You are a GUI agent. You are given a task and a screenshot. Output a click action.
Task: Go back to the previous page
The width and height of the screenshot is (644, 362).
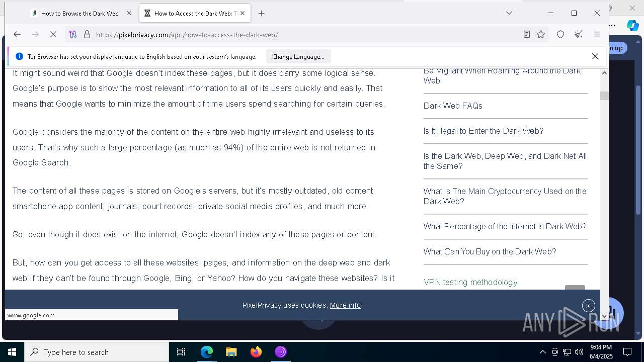tap(17, 34)
